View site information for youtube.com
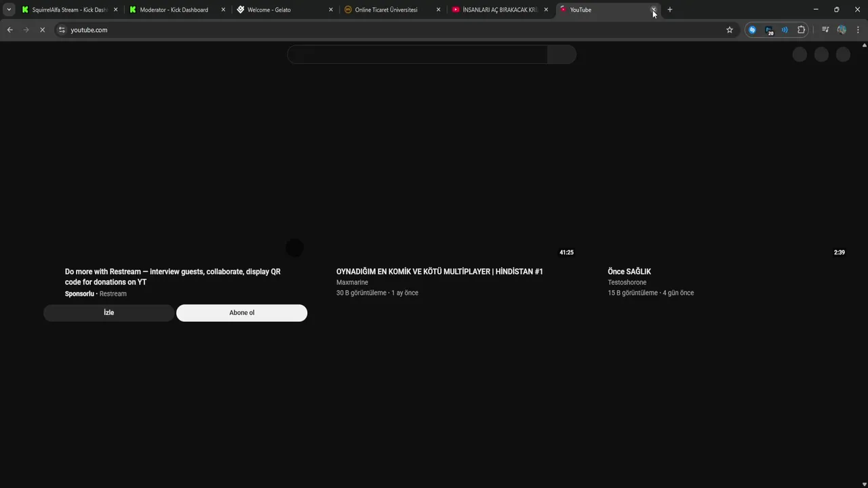 point(62,30)
